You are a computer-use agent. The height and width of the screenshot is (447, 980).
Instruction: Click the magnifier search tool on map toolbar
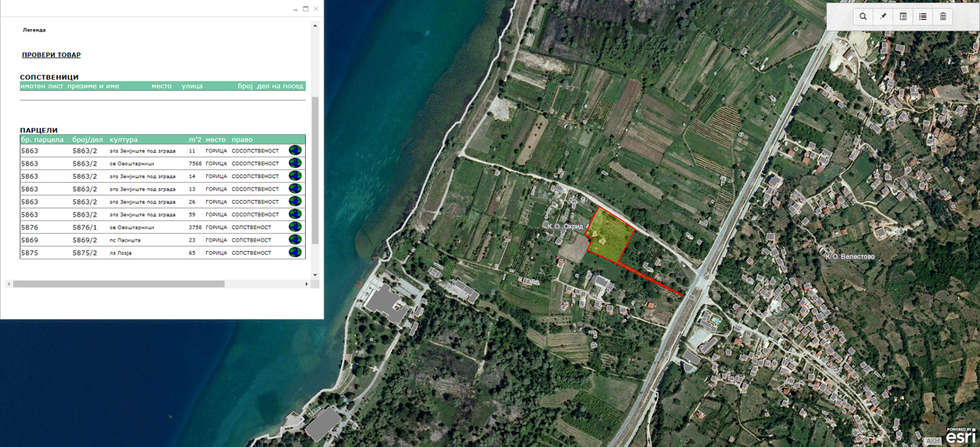pyautogui.click(x=863, y=16)
